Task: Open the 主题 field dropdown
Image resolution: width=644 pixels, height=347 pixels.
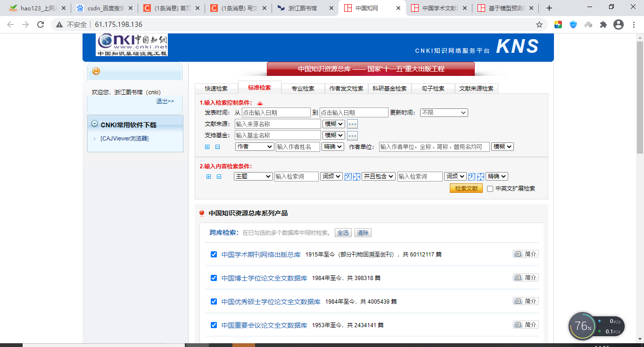Action: point(253,176)
